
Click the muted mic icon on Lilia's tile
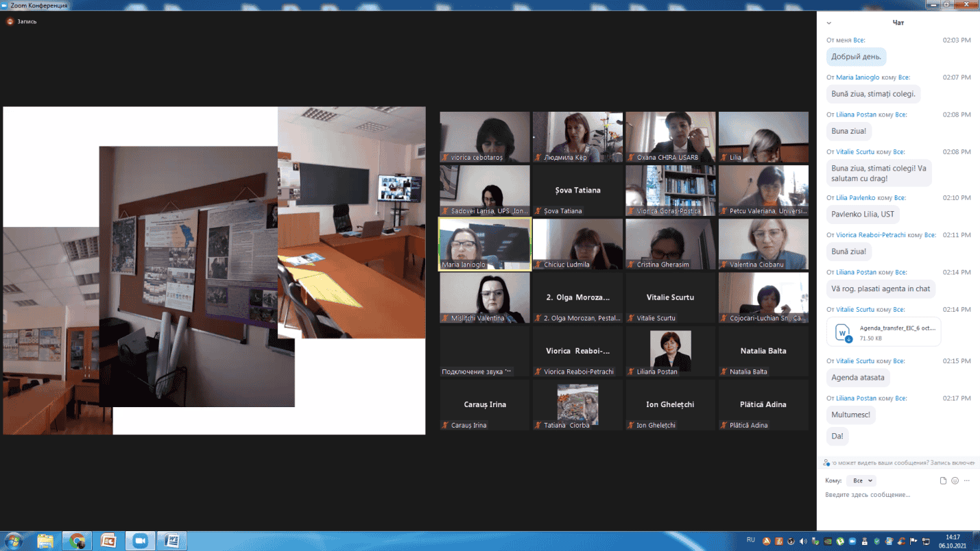point(724,158)
